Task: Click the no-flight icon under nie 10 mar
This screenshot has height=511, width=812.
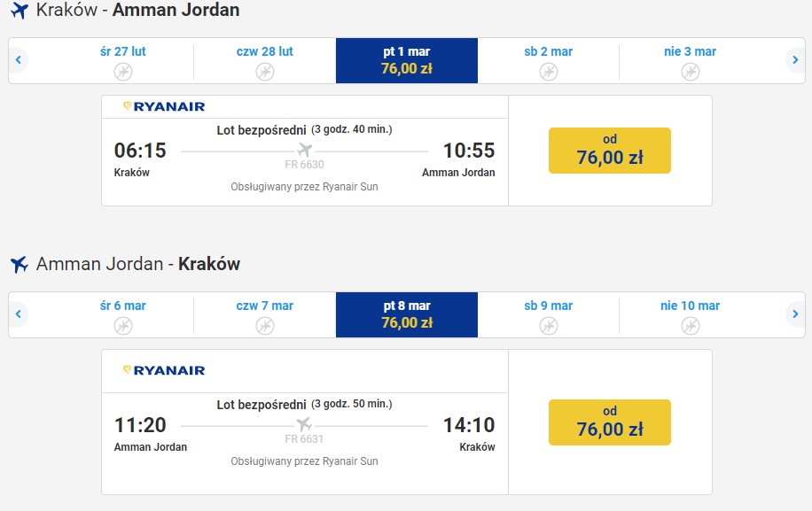Action: (691, 326)
